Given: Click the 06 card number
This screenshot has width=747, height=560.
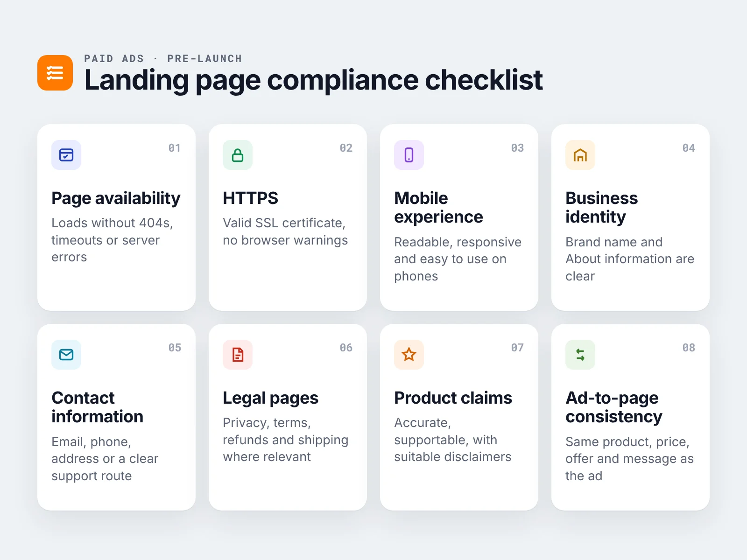Looking at the screenshot, I should click(x=346, y=348).
